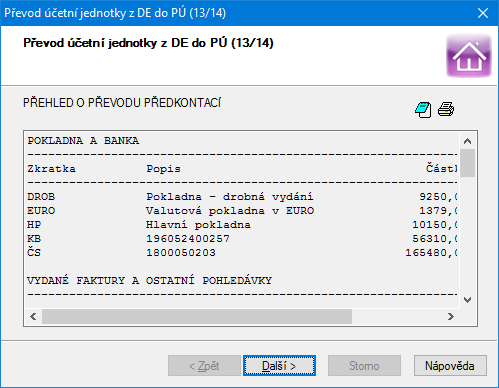Click the left arrow of the horizontal scrollbar
The width and height of the screenshot is (499, 388).
click(33, 316)
